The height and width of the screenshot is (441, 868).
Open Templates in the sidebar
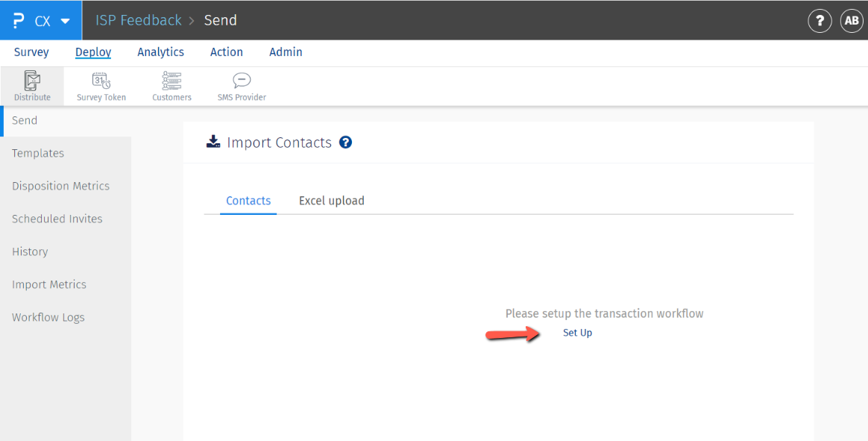pos(38,153)
